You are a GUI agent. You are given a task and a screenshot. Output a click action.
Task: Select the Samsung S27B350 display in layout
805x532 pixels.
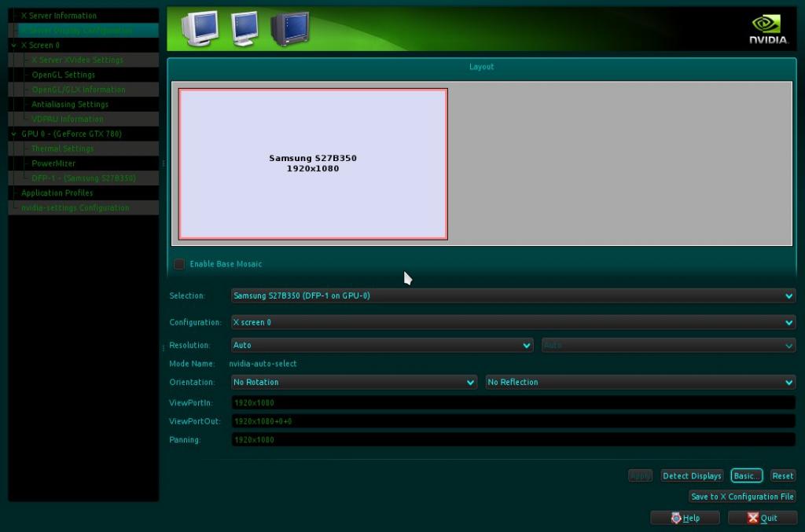(313, 163)
